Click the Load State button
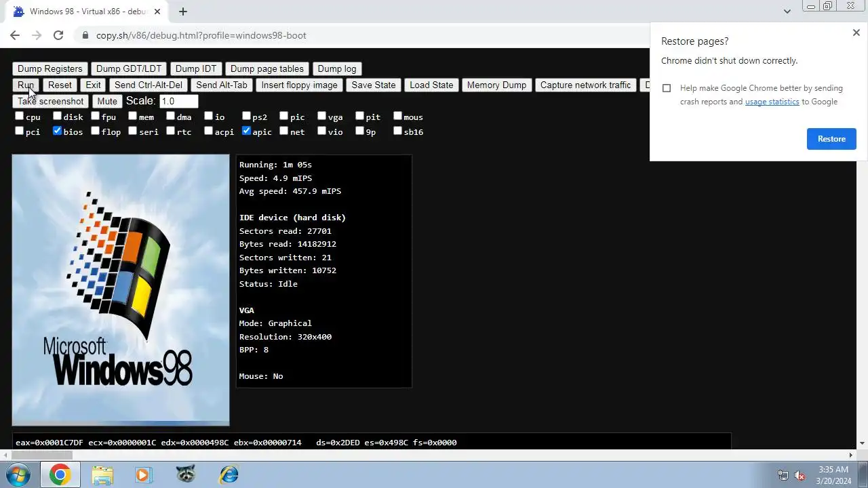 pos(431,85)
